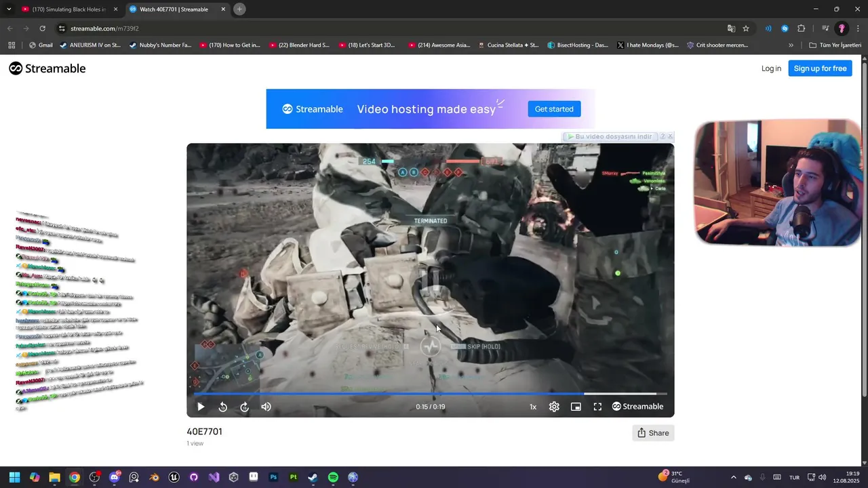Click the blue sound-wave extension icon

(768, 28)
